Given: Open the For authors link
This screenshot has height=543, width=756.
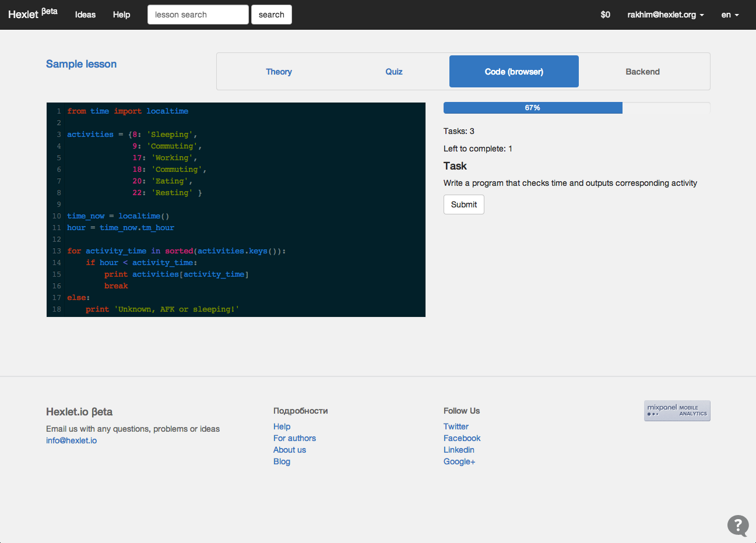Looking at the screenshot, I should point(294,438).
